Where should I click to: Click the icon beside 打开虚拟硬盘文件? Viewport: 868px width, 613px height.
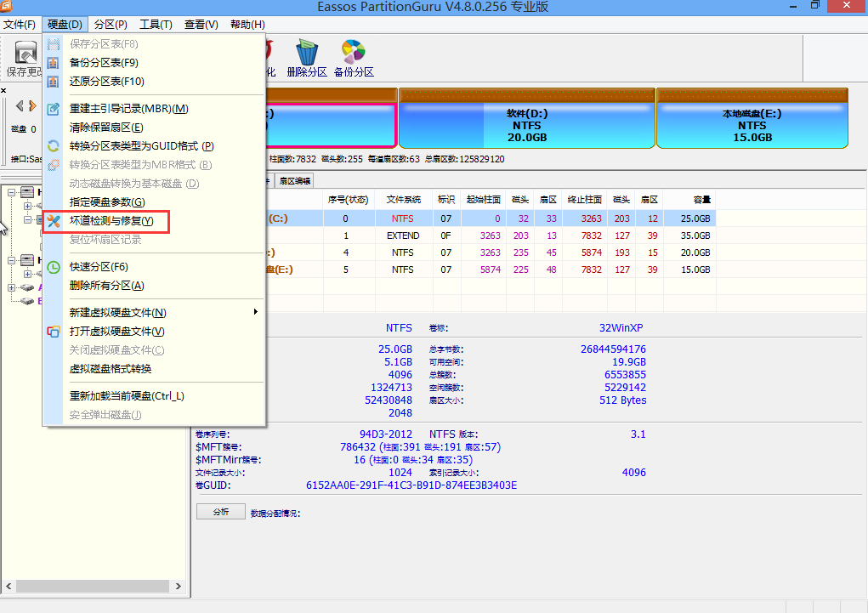coord(54,331)
